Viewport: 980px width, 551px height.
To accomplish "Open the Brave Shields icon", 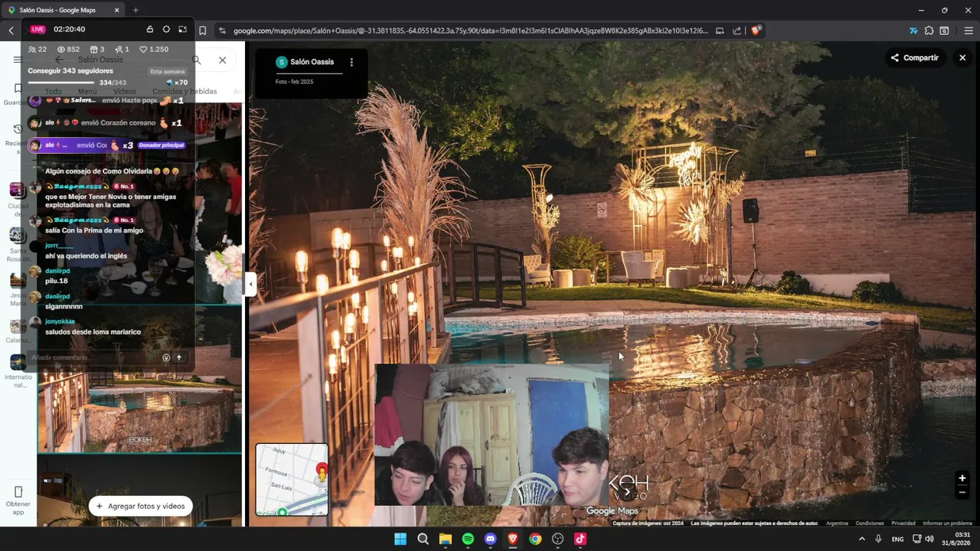I will click(x=756, y=31).
